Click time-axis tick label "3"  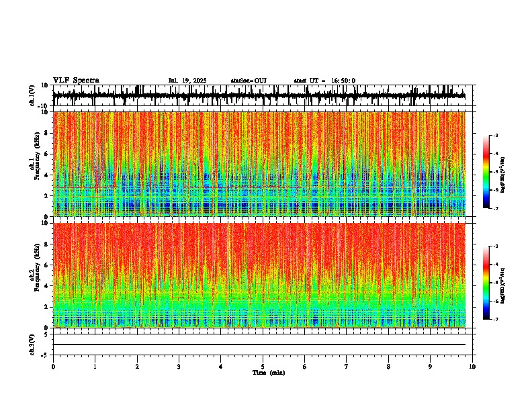179,367
